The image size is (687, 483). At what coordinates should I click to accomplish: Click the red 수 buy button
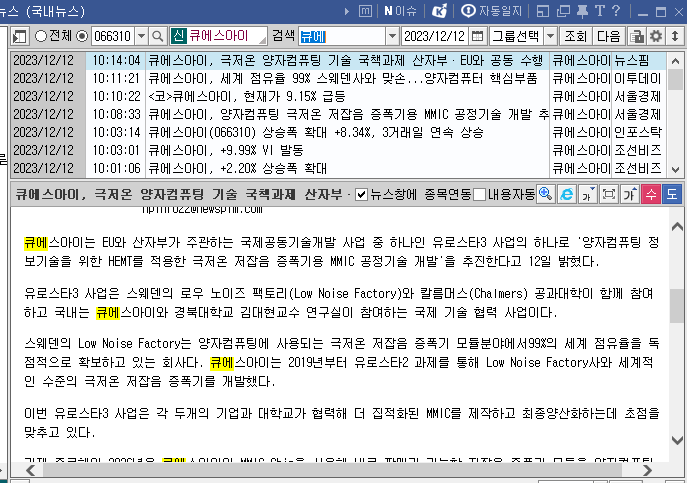pos(651,194)
